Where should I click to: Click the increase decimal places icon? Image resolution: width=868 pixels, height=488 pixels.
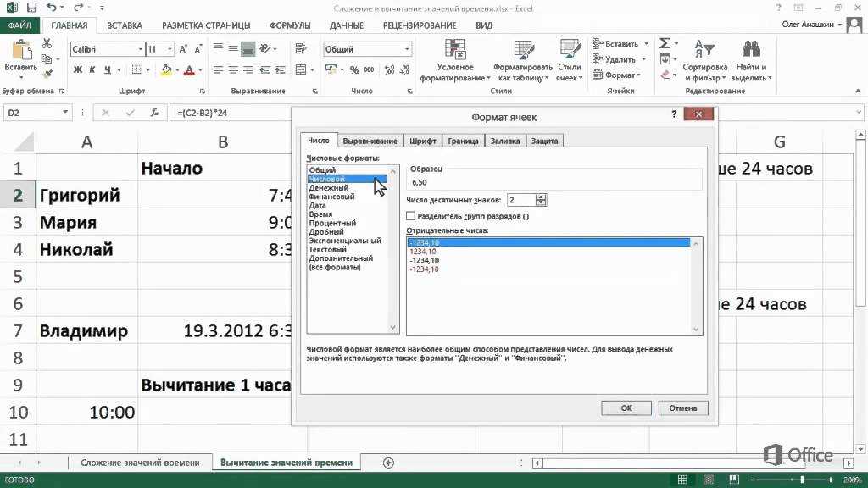click(x=389, y=69)
